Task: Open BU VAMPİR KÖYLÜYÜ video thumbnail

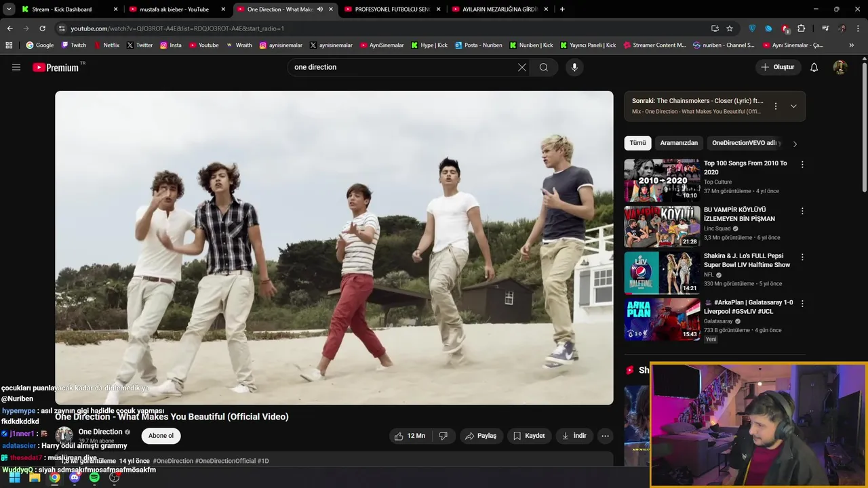Action: (663, 226)
